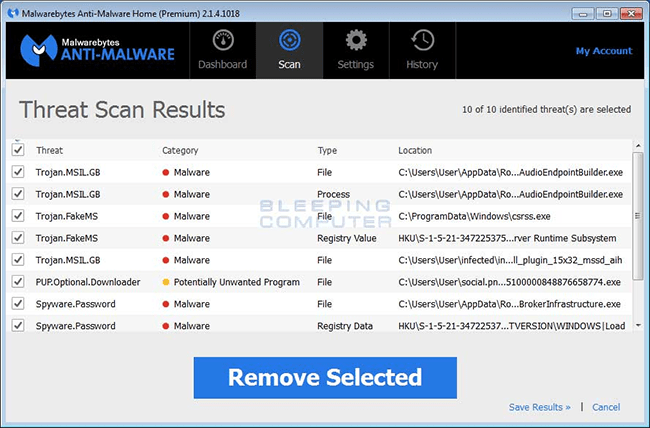Sort by the Category column header
This screenshot has height=428, width=650.
[x=180, y=151]
